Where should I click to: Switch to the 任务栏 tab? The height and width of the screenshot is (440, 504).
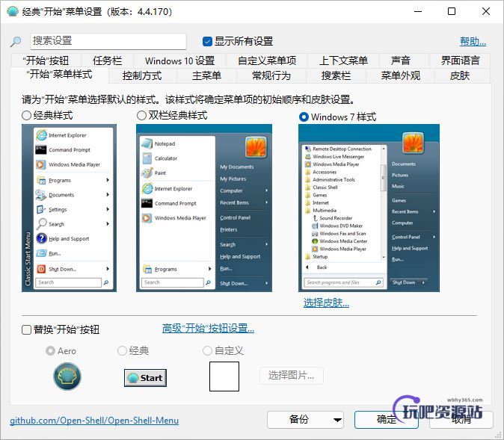pyautogui.click(x=108, y=61)
